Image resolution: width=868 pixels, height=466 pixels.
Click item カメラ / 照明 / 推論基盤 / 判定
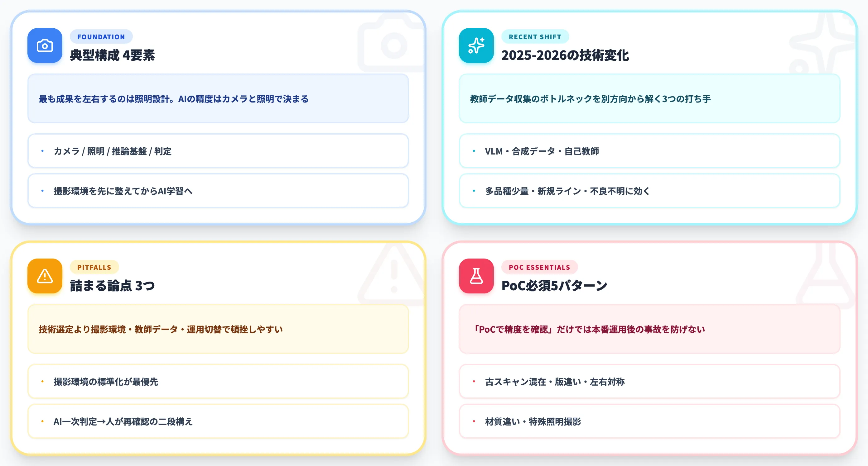218,151
